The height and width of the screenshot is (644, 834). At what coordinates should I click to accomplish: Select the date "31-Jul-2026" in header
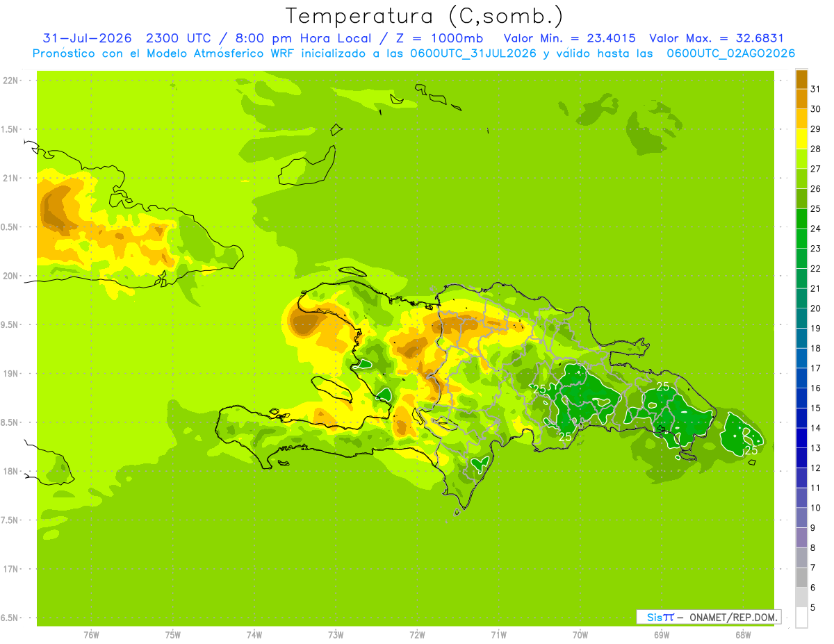pyautogui.click(x=87, y=38)
